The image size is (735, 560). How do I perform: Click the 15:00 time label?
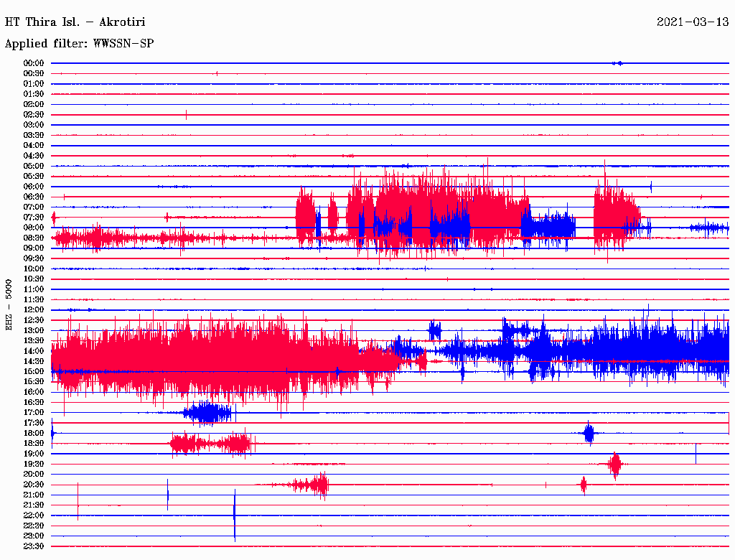pos(34,371)
